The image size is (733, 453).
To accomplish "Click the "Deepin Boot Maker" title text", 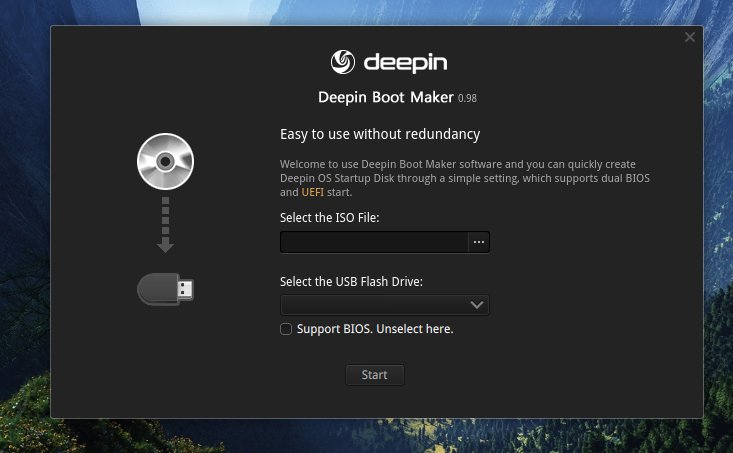I will [x=386, y=98].
